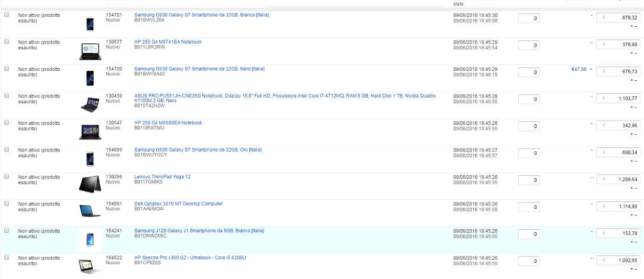Check the ASUS PRO PU551JH row checkbox

pyautogui.click(x=7, y=95)
